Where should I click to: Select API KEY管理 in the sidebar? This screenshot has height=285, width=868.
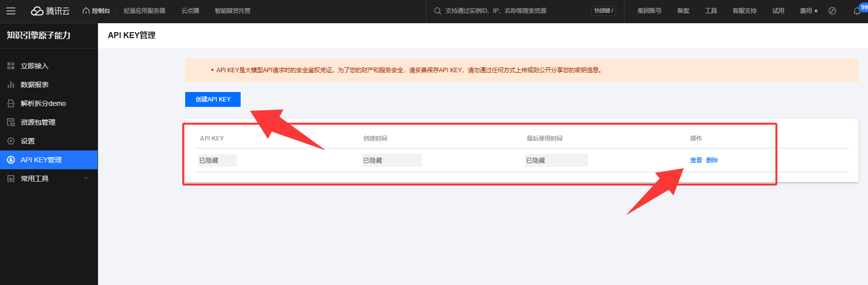pos(49,160)
